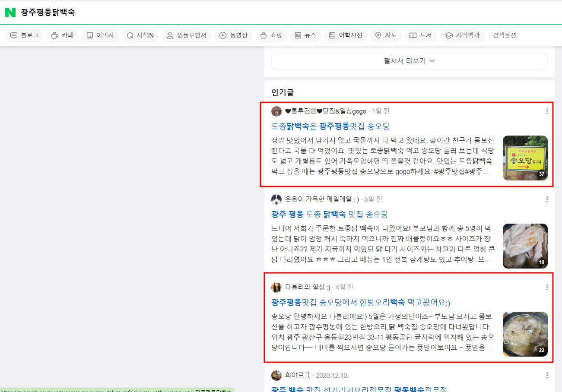Go to the 동영상 tab
562x392 pixels.
(x=234, y=35)
